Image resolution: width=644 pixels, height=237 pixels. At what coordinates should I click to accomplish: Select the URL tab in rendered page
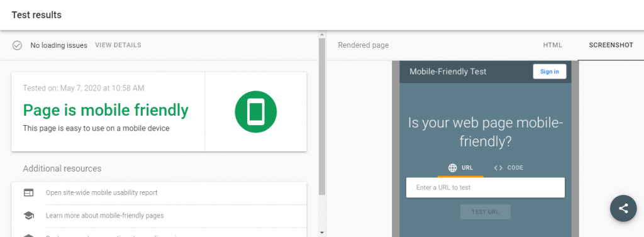click(x=460, y=168)
